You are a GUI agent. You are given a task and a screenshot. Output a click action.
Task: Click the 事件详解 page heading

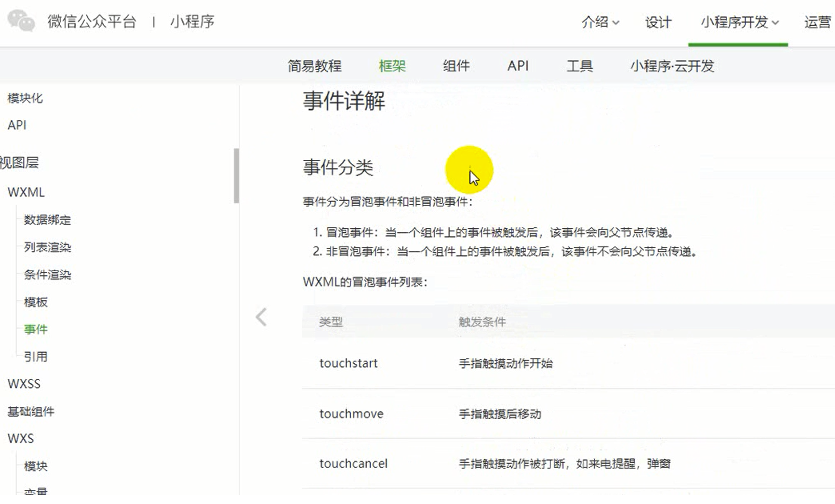(344, 101)
